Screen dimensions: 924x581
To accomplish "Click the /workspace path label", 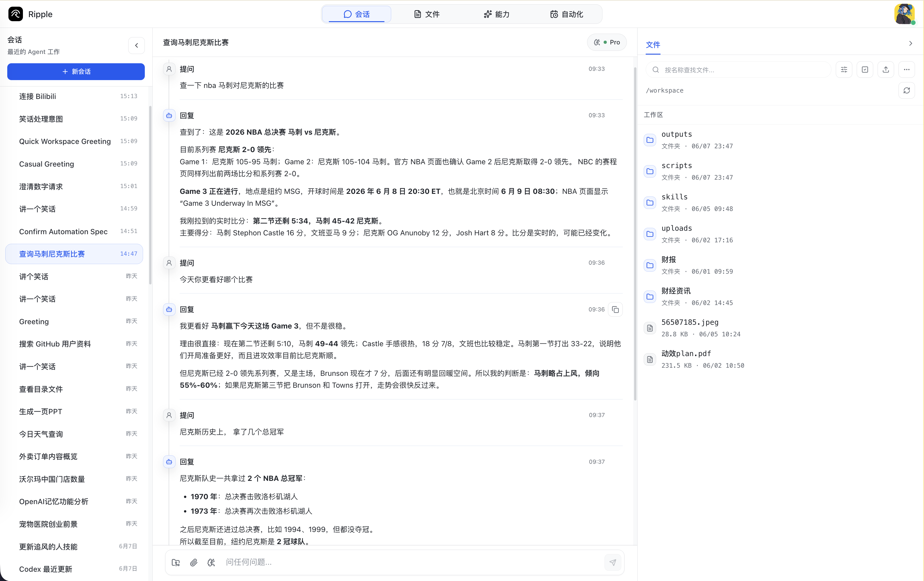I will tap(664, 91).
